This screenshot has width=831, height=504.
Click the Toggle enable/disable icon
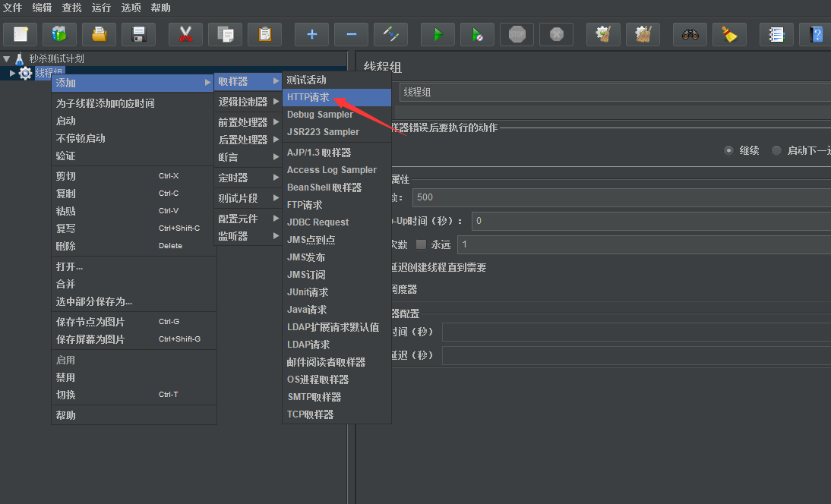click(390, 34)
